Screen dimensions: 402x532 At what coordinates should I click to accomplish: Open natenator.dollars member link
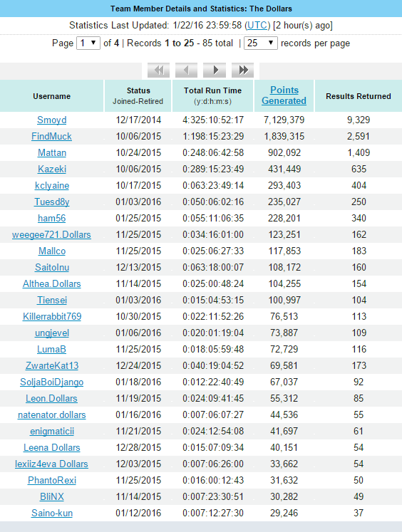click(x=51, y=415)
